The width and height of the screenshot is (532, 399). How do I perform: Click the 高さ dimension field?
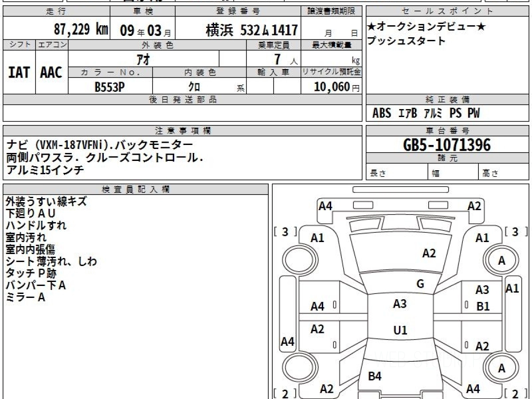point(504,172)
